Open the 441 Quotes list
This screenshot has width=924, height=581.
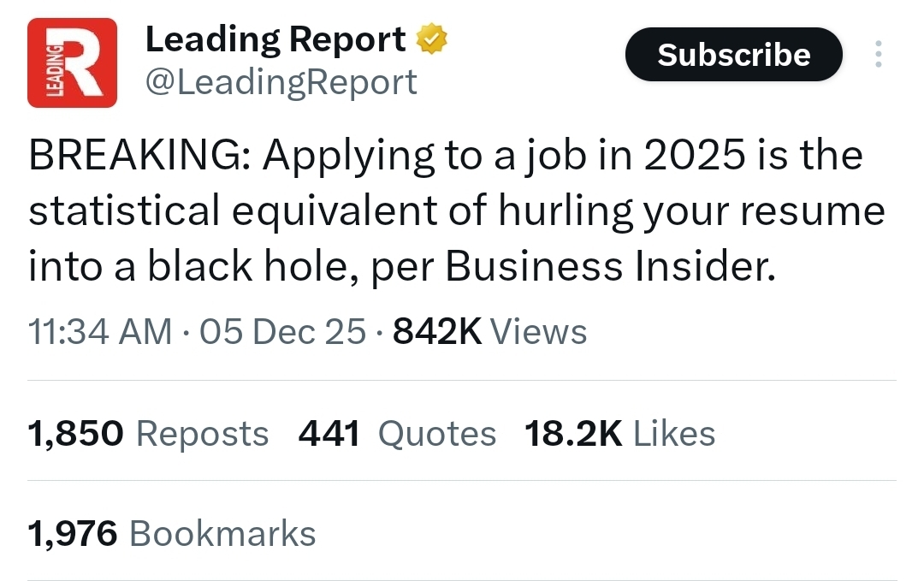(x=397, y=434)
